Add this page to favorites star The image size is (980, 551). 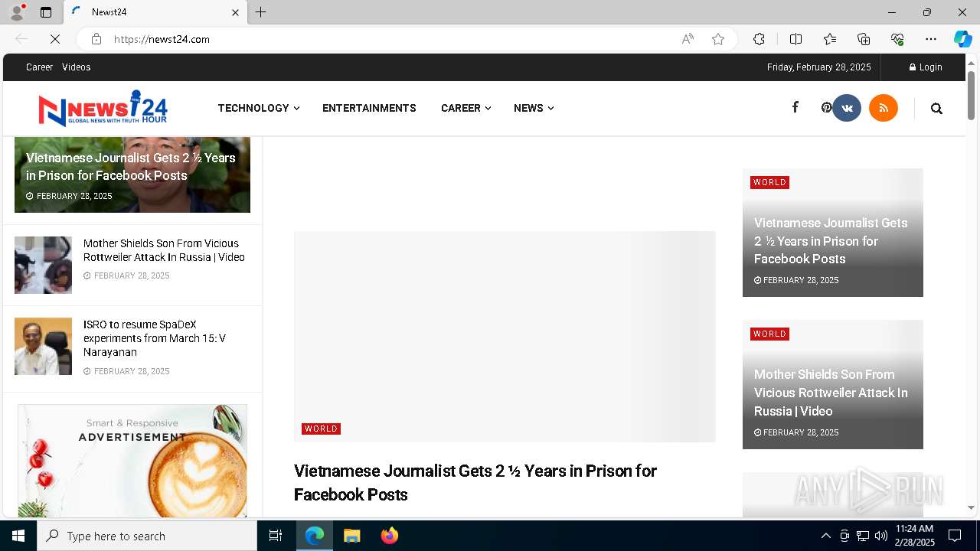(718, 39)
